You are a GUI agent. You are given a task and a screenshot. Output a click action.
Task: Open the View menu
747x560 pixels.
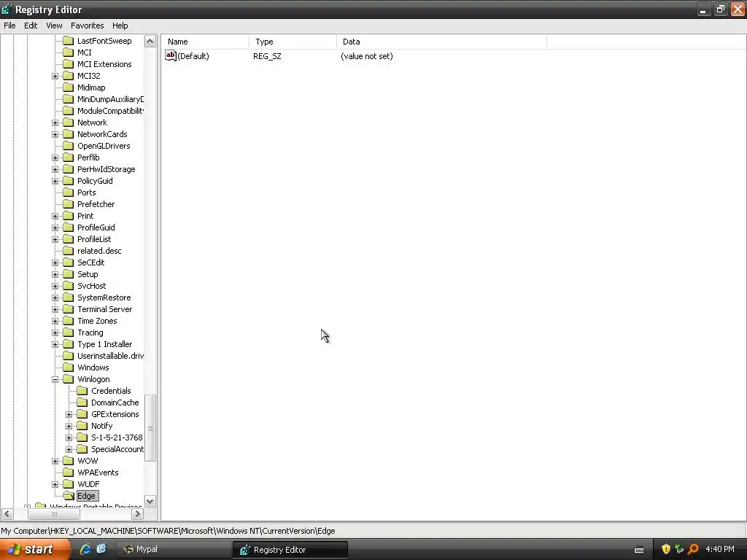54,26
